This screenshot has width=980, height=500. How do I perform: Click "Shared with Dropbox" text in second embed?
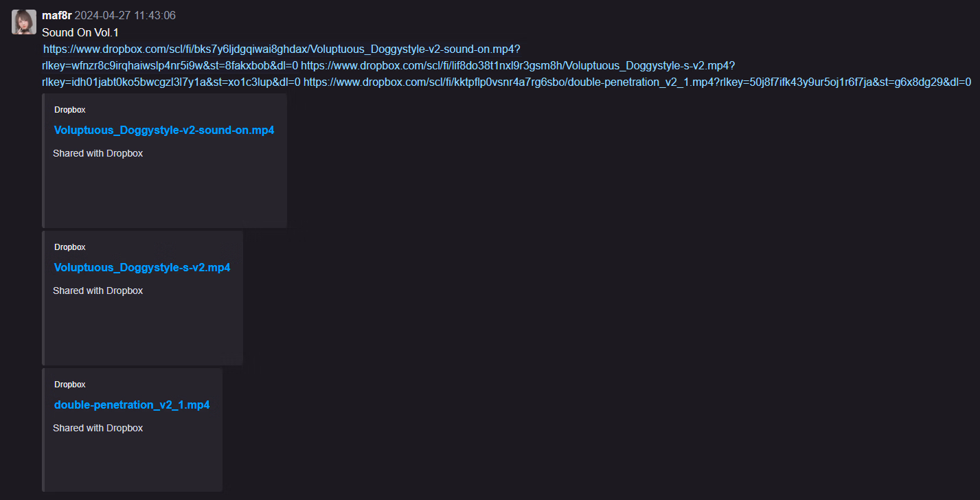coord(98,291)
